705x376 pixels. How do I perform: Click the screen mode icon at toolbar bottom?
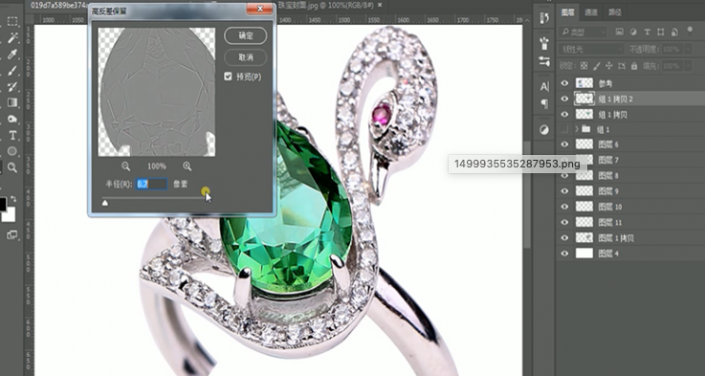pos(12,234)
